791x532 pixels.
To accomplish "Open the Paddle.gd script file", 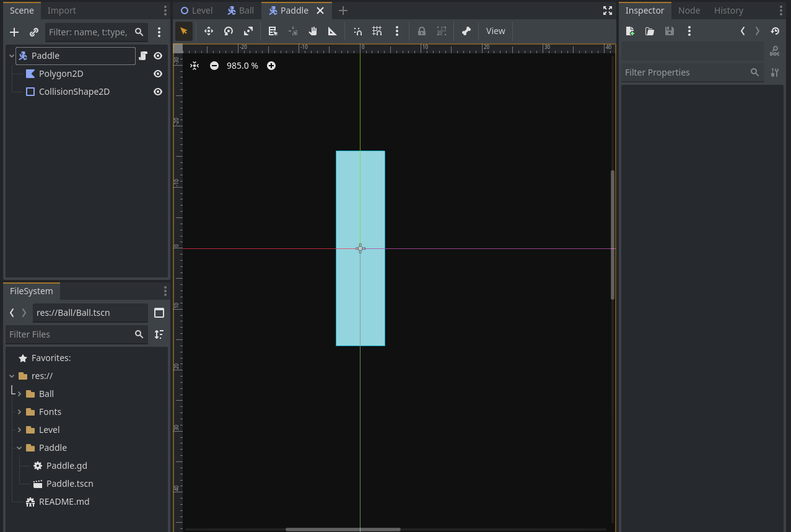I will 66,465.
